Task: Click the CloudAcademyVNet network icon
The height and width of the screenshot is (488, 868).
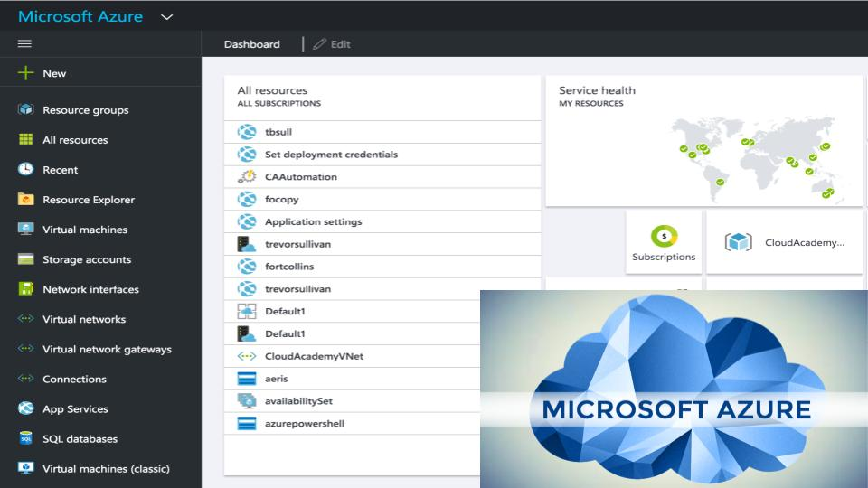Action: (x=246, y=356)
